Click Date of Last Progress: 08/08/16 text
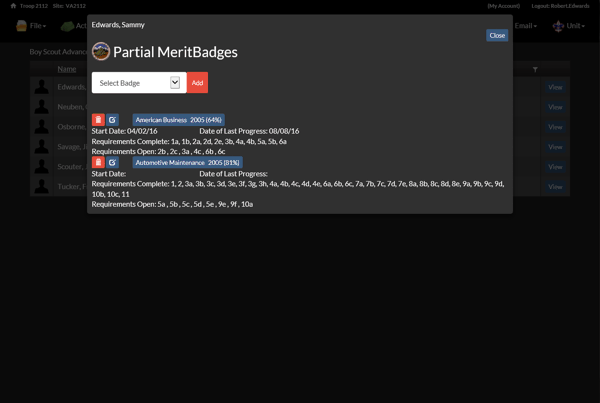Screen dimensions: 600x403 point(249,131)
